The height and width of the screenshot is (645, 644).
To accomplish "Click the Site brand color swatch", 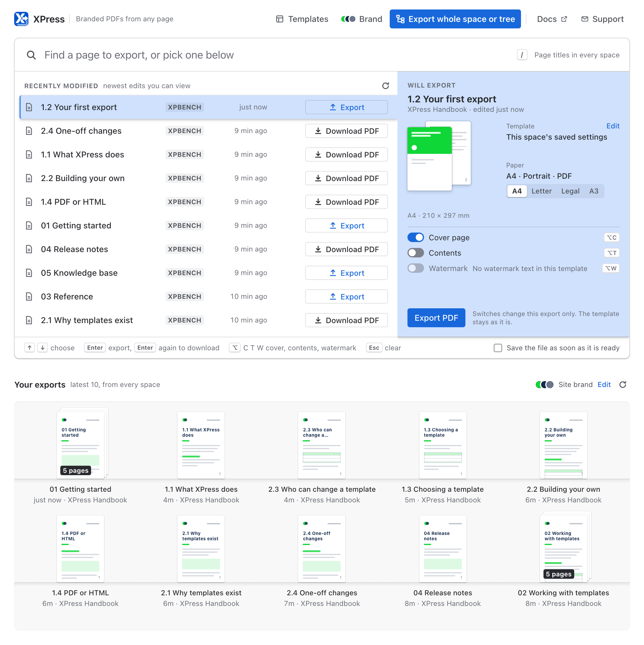I will [545, 385].
